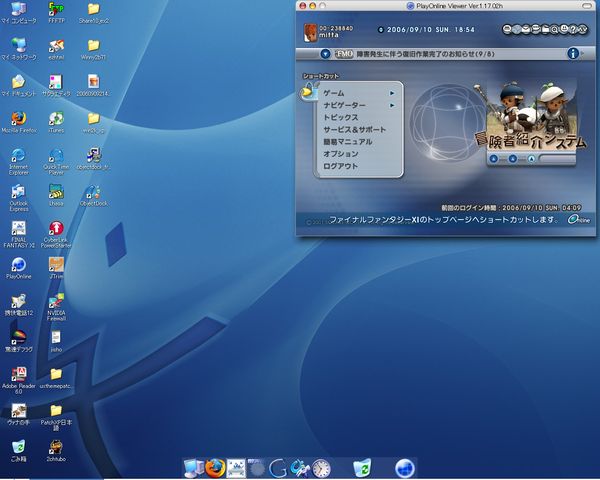The width and height of the screenshot is (600, 480).
Task: Open the ObjectDock desktop shortcut
Action: pyautogui.click(x=94, y=195)
